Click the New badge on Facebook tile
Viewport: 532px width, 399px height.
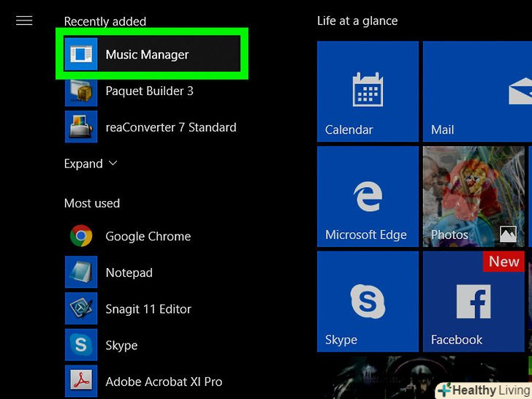503,262
